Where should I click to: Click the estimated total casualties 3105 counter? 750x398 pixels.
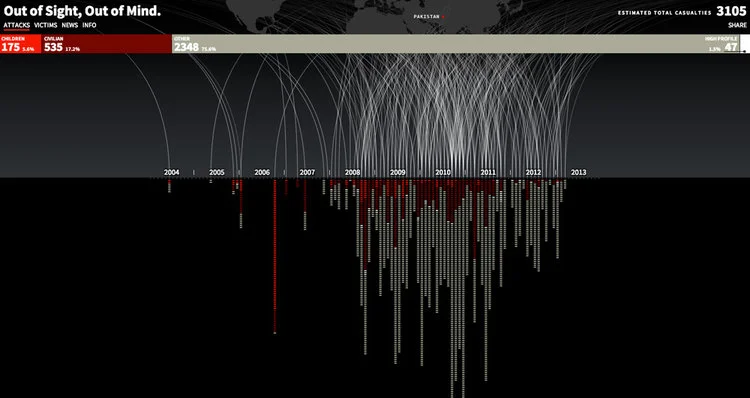tap(731, 12)
